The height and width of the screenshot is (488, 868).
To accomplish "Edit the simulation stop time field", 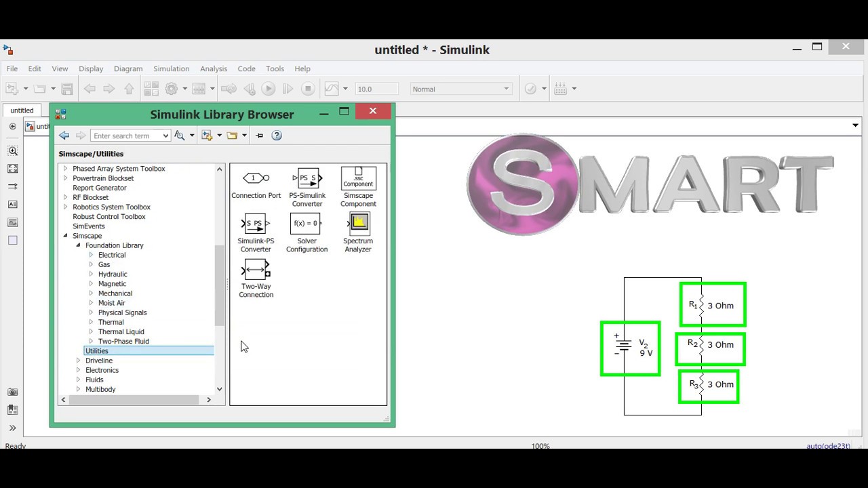I will coord(377,89).
